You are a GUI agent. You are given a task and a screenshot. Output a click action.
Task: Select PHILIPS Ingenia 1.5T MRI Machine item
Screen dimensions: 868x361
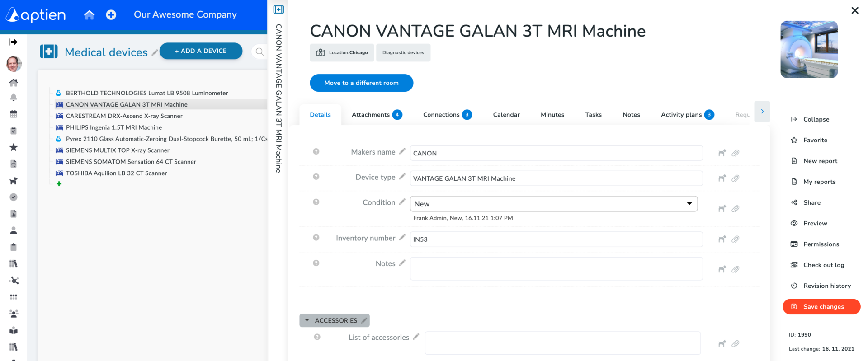[x=114, y=127]
